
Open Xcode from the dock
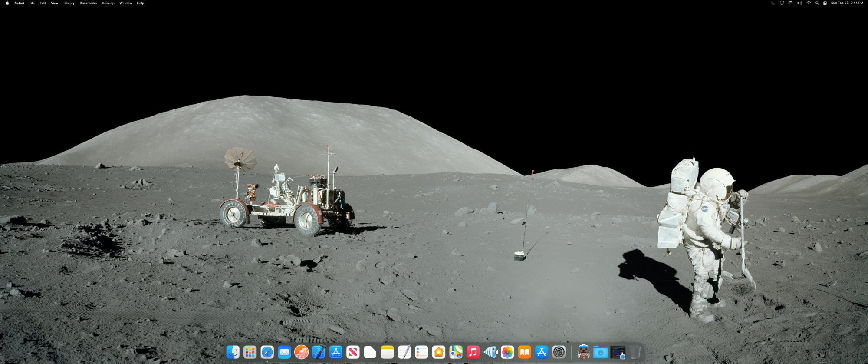click(x=319, y=352)
